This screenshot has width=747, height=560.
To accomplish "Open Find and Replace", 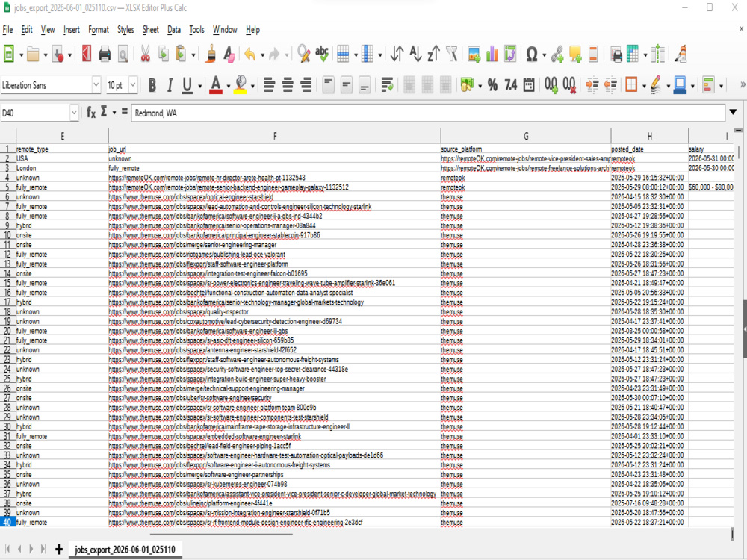I will click(303, 55).
